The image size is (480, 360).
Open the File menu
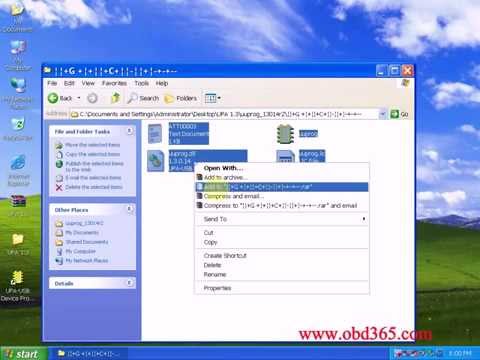(x=52, y=83)
